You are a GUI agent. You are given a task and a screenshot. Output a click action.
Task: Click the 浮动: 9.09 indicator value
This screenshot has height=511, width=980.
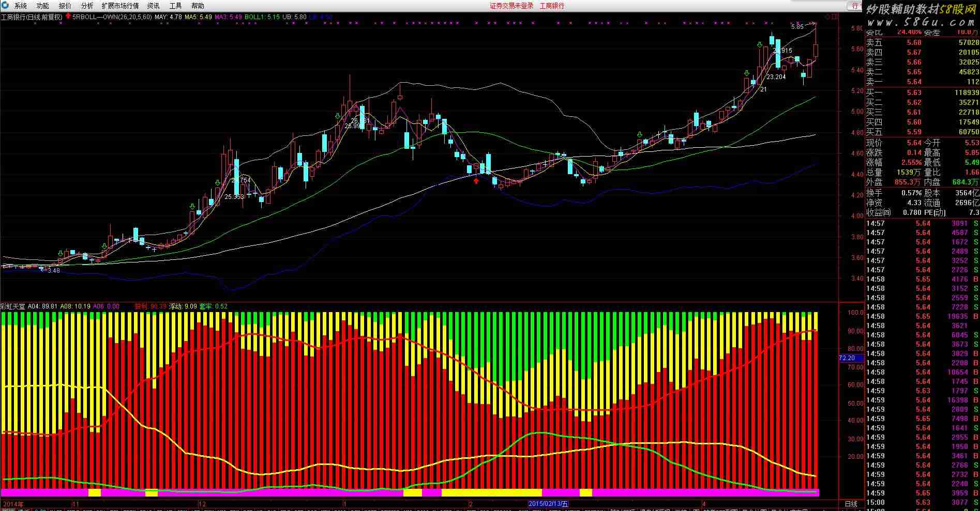click(183, 306)
